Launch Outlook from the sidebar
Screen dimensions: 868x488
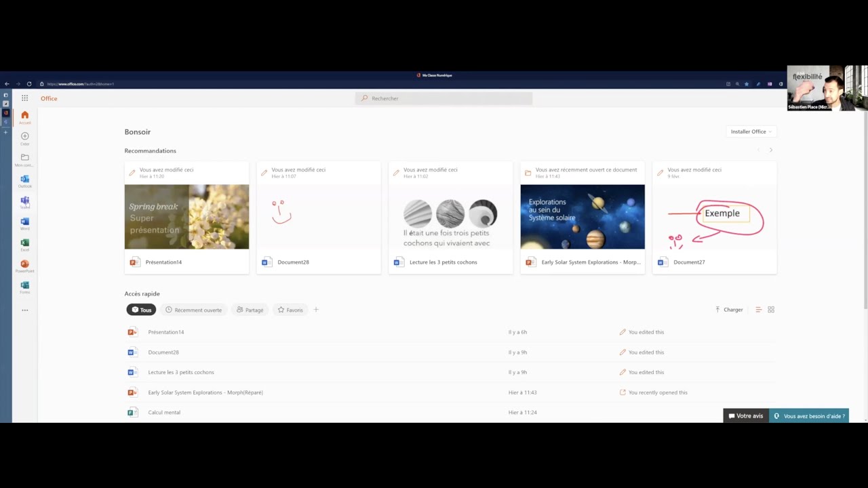(x=25, y=181)
